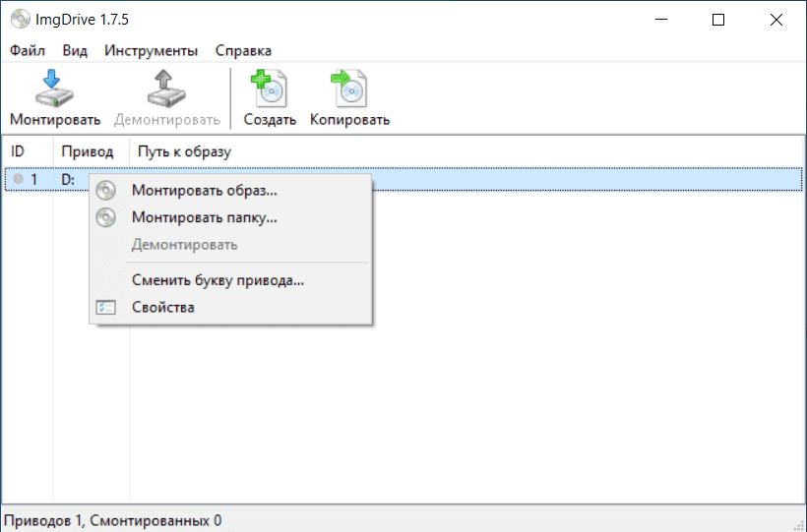Click the grey status dot of drive 1

pyautogui.click(x=19, y=179)
